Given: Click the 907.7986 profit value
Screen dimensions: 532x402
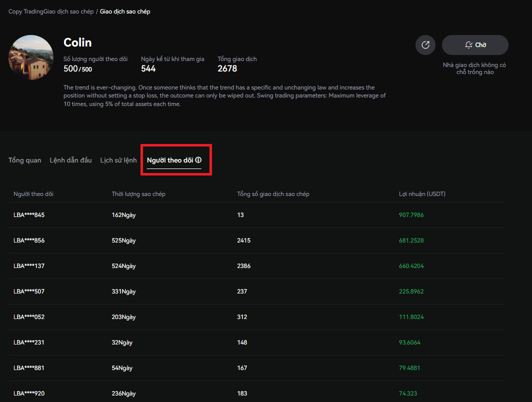Looking at the screenshot, I should (411, 215).
